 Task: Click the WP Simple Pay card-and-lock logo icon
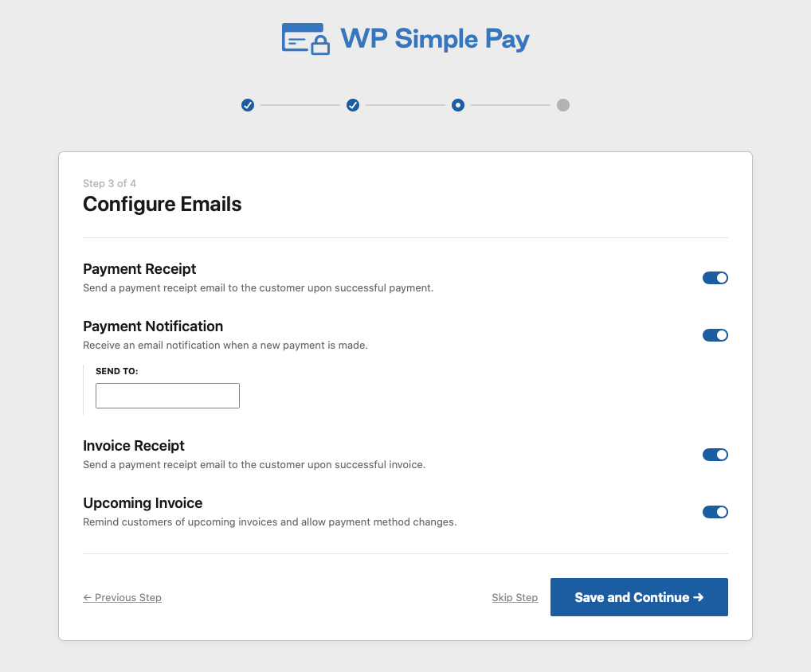click(306, 39)
